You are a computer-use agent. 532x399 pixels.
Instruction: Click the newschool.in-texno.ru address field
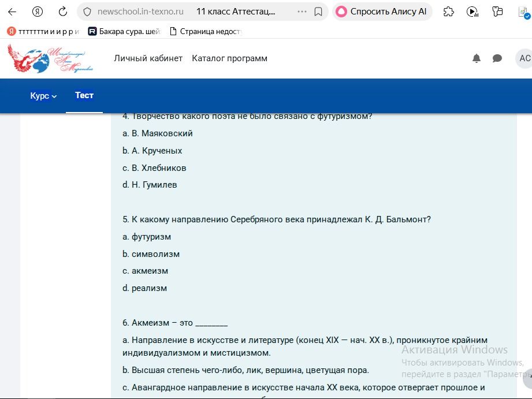(140, 12)
